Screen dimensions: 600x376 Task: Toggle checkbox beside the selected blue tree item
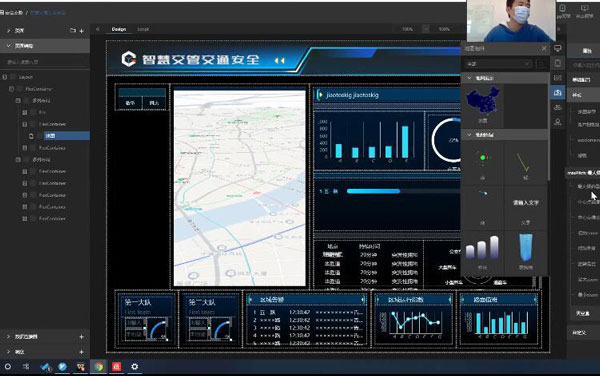pos(38,136)
